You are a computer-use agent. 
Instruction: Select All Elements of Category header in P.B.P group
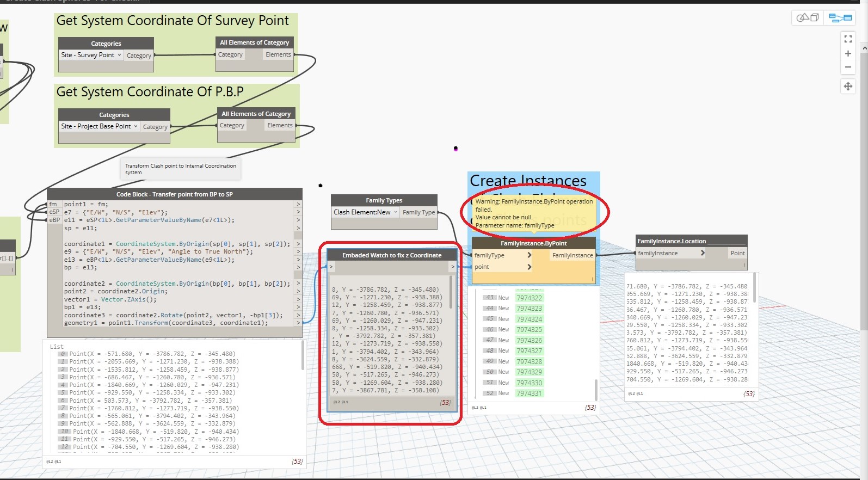256,114
